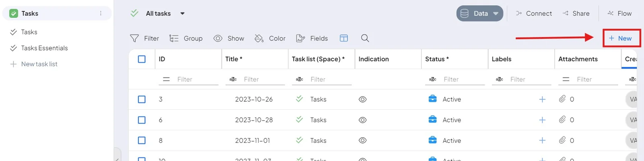Image resolution: width=644 pixels, height=161 pixels.
Task: Check the box for row ID 8
Action: [x=142, y=140]
